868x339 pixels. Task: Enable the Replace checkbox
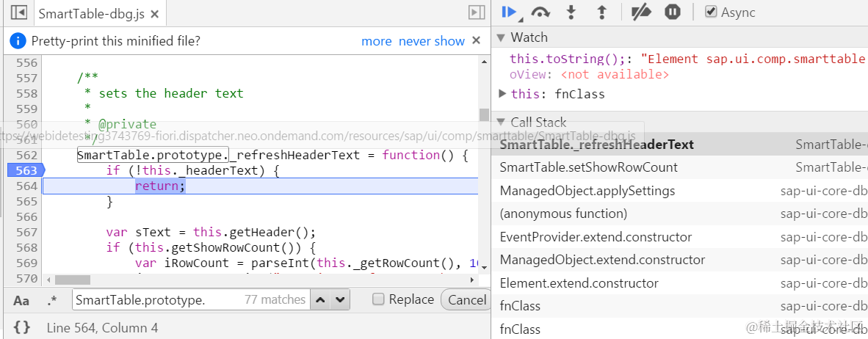(378, 299)
